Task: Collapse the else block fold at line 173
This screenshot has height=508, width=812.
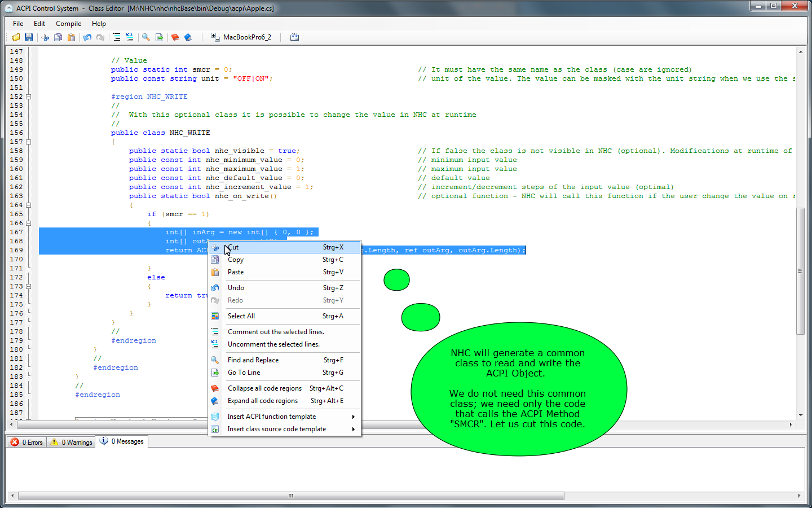Action: [29, 286]
